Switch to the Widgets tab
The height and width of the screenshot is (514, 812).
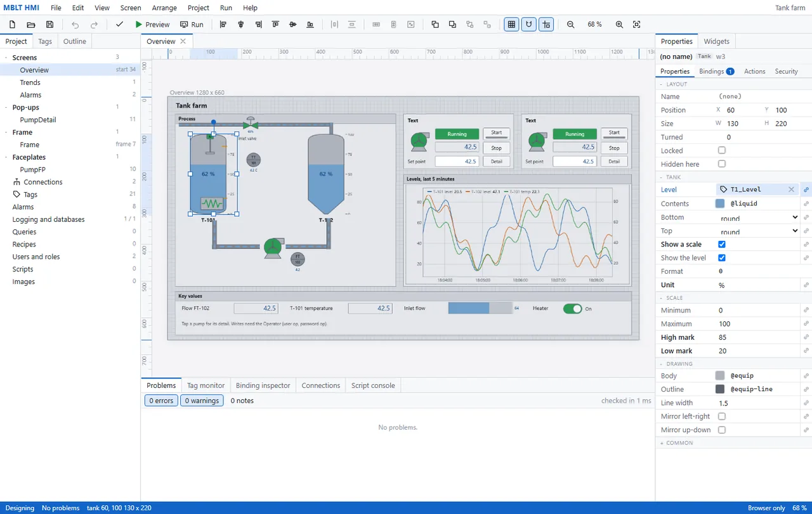716,41
